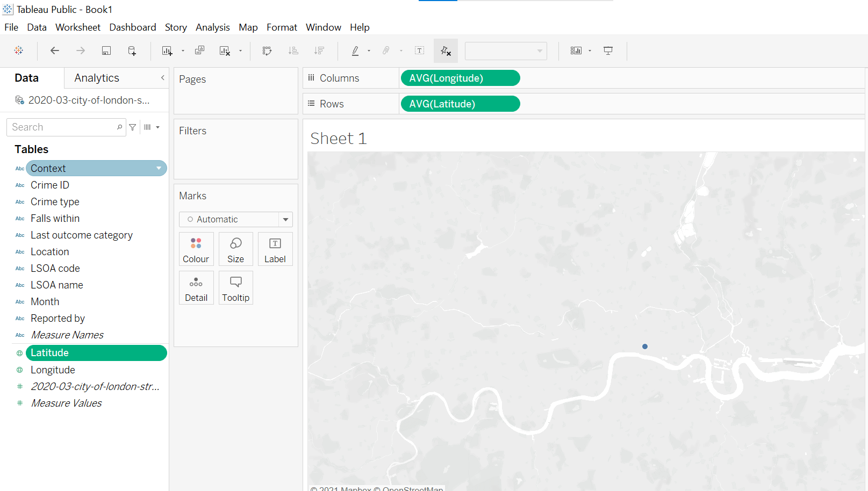Open the Dashboard menu
The image size is (868, 491).
(x=133, y=27)
